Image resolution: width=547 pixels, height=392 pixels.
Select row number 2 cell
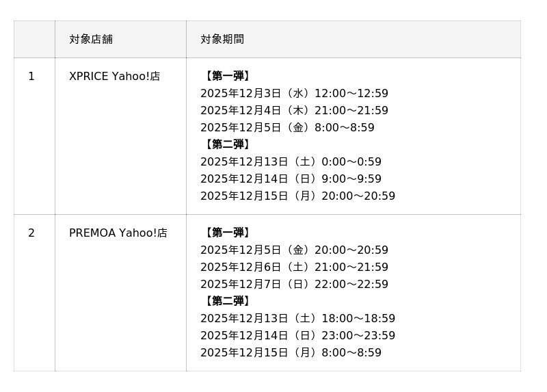(31, 233)
